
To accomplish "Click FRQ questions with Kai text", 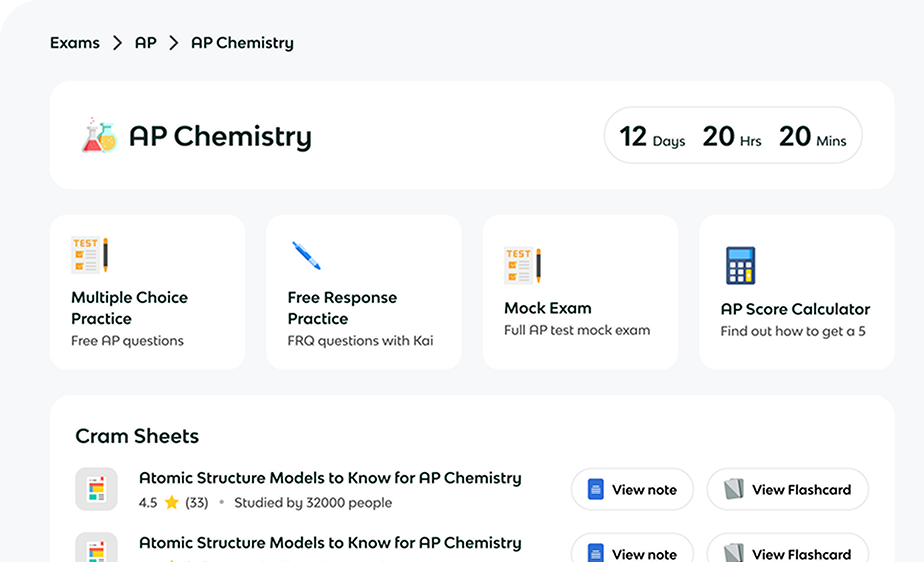I will click(360, 341).
